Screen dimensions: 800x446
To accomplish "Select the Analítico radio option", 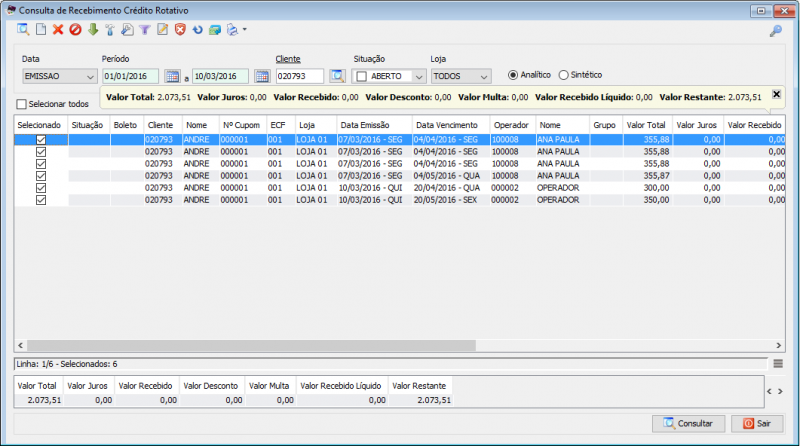I will pos(513,75).
